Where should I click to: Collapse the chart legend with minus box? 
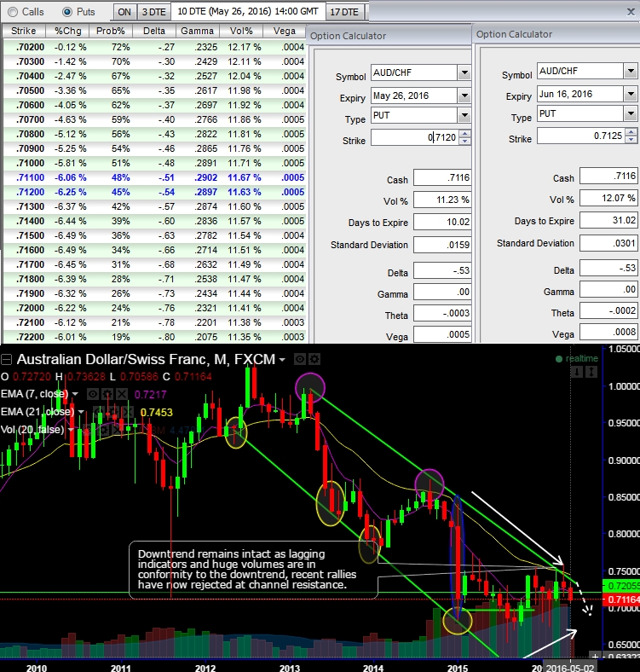(8, 361)
